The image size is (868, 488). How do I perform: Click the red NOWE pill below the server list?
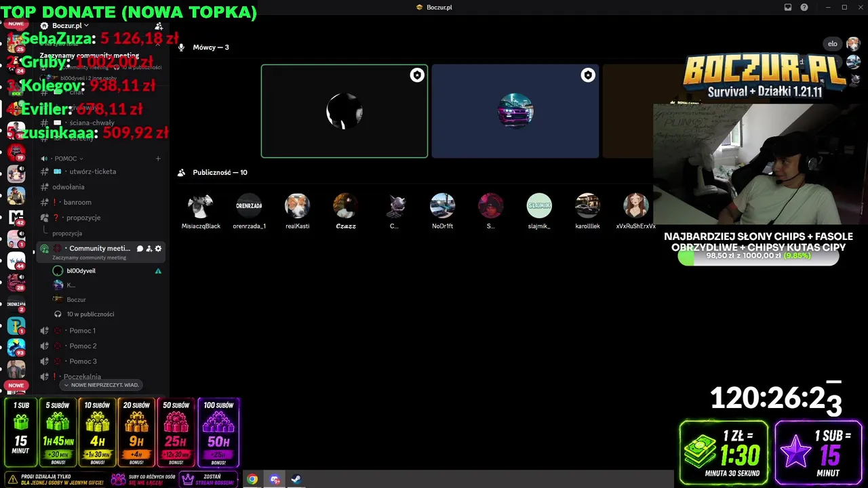(x=16, y=386)
